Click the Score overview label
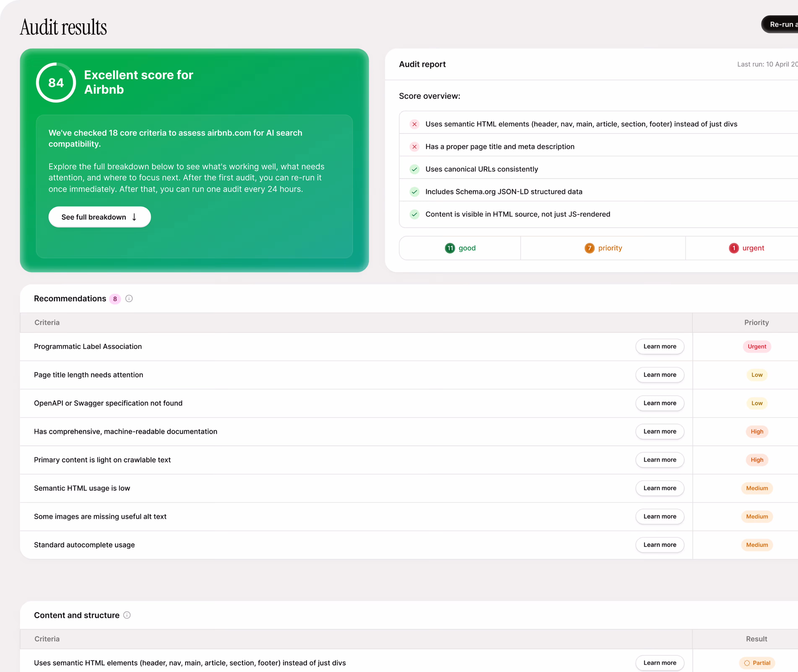Viewport: 798px width, 672px height. (x=429, y=96)
